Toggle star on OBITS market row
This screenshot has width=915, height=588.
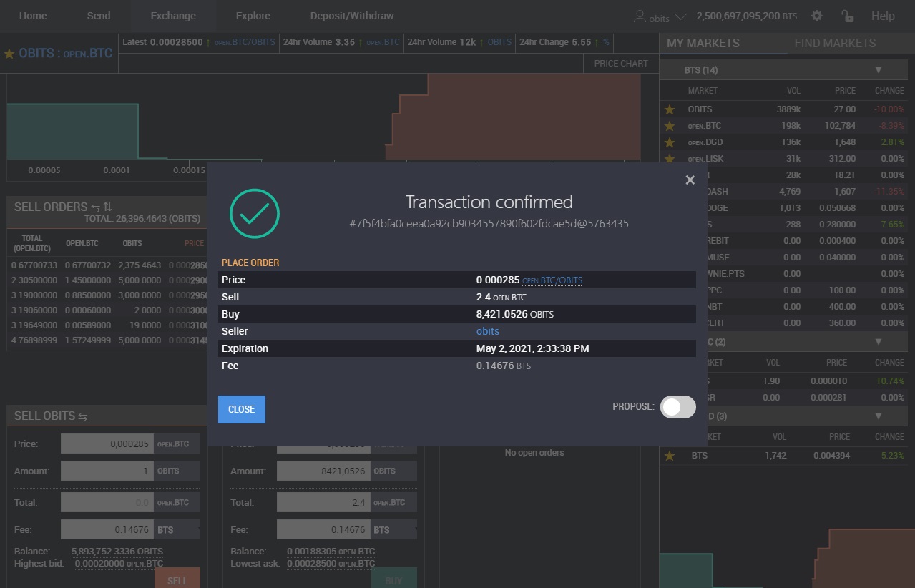pyautogui.click(x=670, y=109)
